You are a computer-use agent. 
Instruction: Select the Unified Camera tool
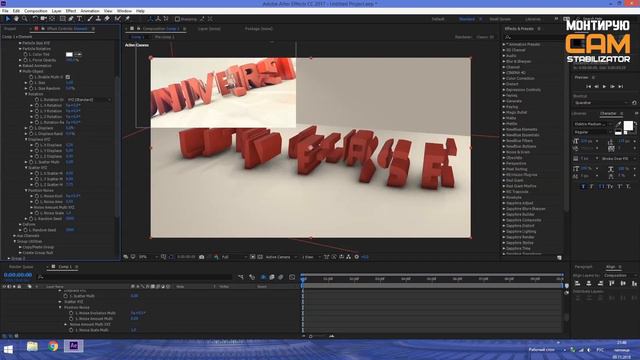tap(43, 19)
